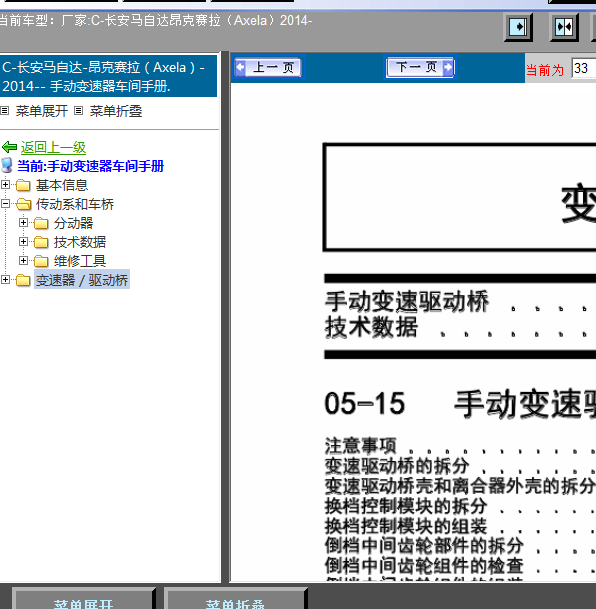Screen dimensions: 596x609
Task: Select the 基本信息 tree item
Action: [62, 185]
